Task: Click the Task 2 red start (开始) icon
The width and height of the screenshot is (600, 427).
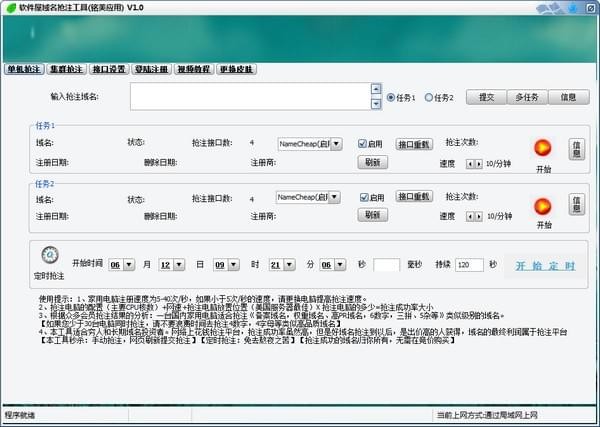Action: [543, 205]
